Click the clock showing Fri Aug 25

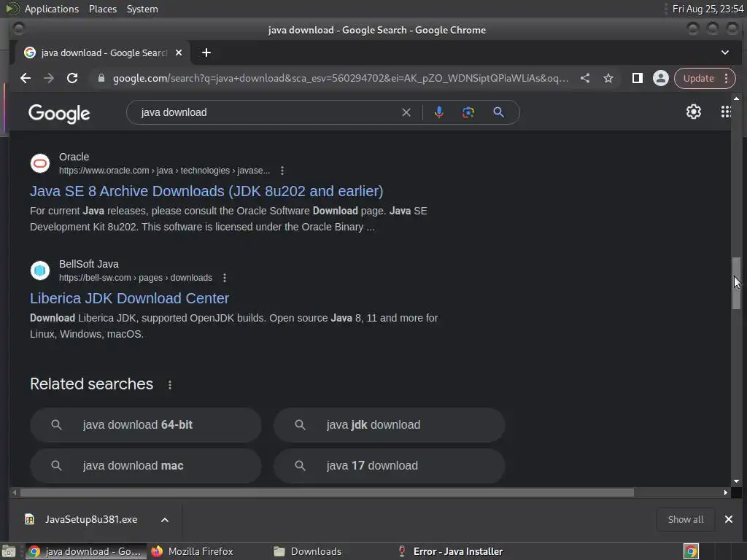click(x=708, y=9)
